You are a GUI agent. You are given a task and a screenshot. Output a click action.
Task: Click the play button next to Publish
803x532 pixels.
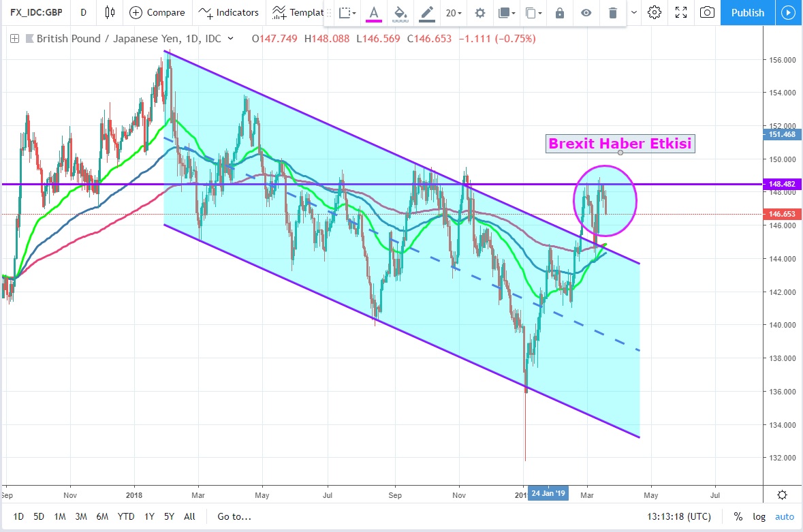(789, 12)
